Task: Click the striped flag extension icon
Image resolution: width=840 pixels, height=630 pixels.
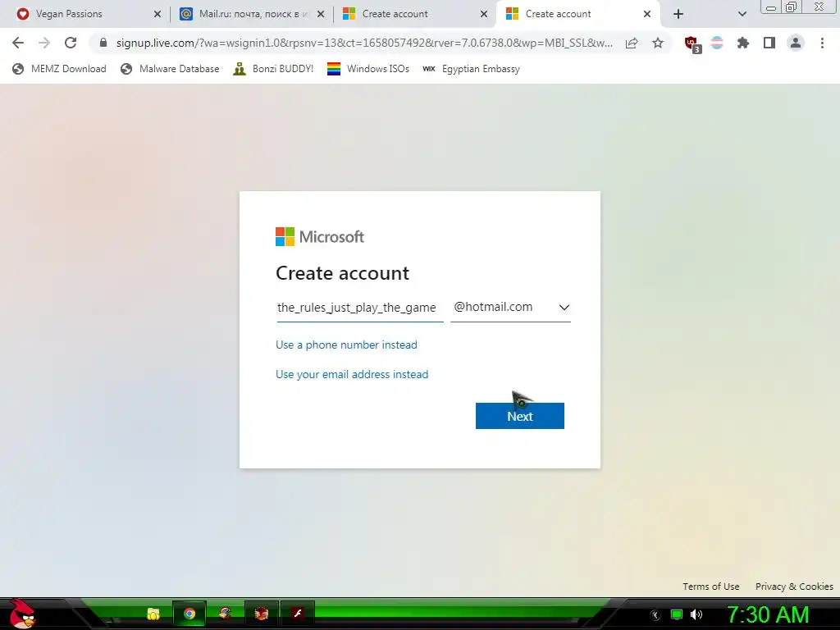Action: coord(717,43)
